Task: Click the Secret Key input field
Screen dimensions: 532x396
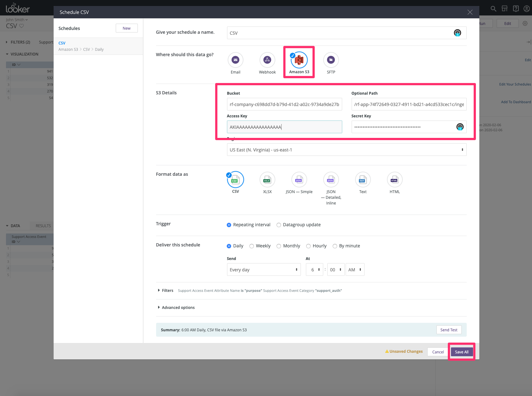Action: point(409,127)
